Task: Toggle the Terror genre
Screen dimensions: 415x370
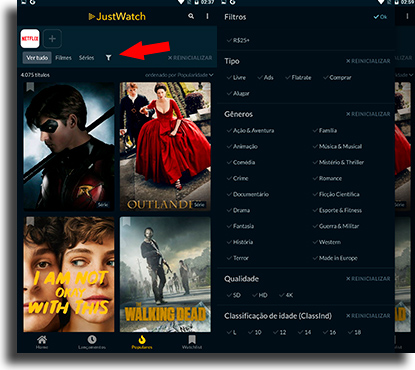Action: 238,258
